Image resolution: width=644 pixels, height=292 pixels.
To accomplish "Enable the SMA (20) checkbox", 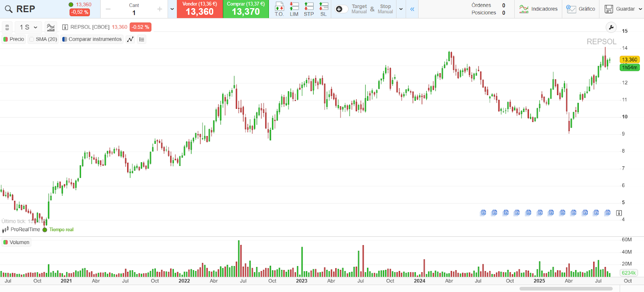I will point(32,39).
